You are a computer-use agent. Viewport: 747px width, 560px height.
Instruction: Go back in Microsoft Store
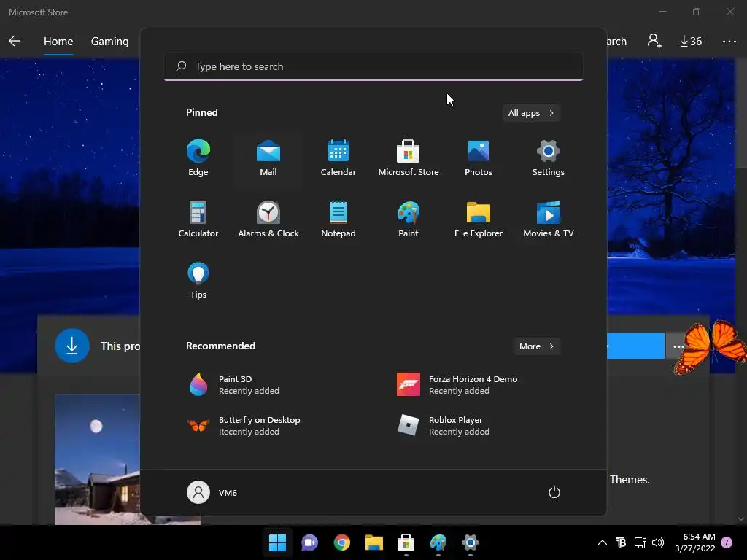pyautogui.click(x=15, y=41)
